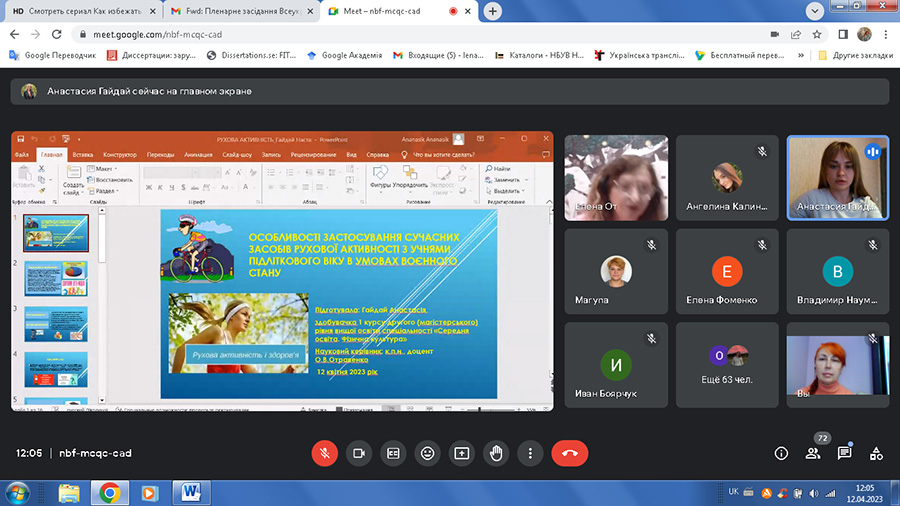Open the three-dot more options menu
The image size is (900, 506).
pos(530,453)
